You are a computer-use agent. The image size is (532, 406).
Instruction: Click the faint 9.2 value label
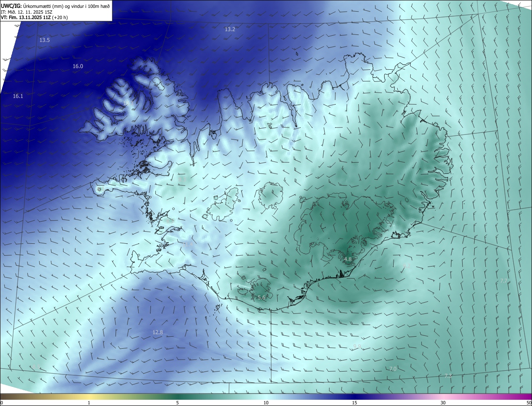tap(406, 266)
